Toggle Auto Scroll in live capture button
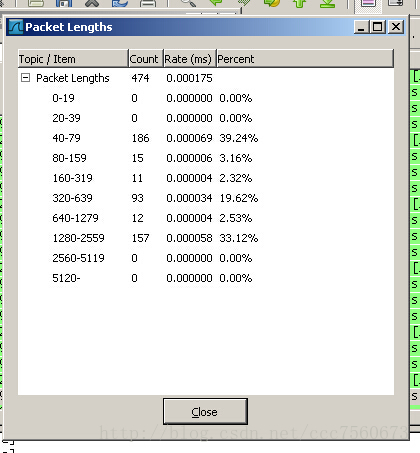 point(396,3)
